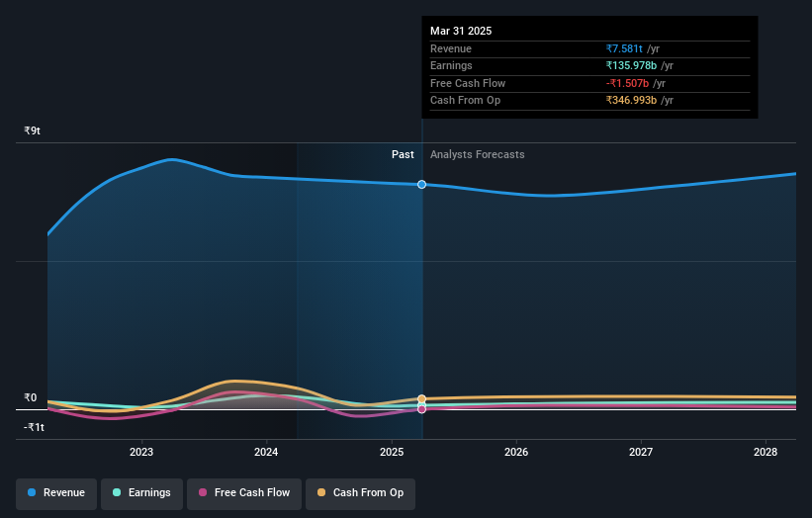Click the Revenue row label in tooltip
Image resolution: width=812 pixels, height=518 pixels.
tap(451, 48)
